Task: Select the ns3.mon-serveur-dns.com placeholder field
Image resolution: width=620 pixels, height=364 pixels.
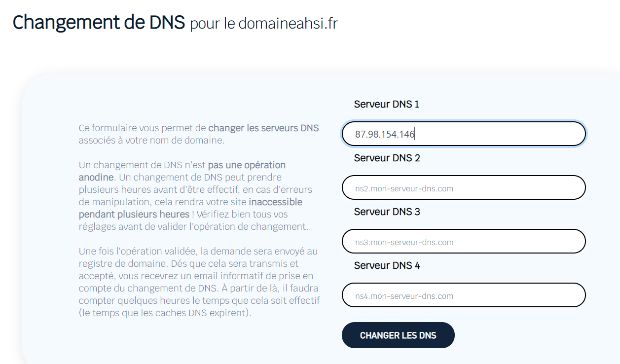Action: pyautogui.click(x=464, y=242)
